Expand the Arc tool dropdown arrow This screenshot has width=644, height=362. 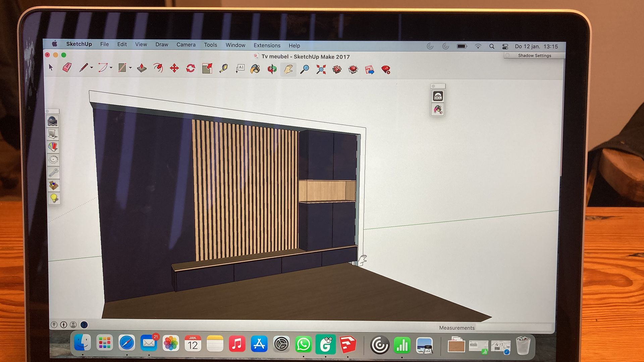tap(111, 68)
